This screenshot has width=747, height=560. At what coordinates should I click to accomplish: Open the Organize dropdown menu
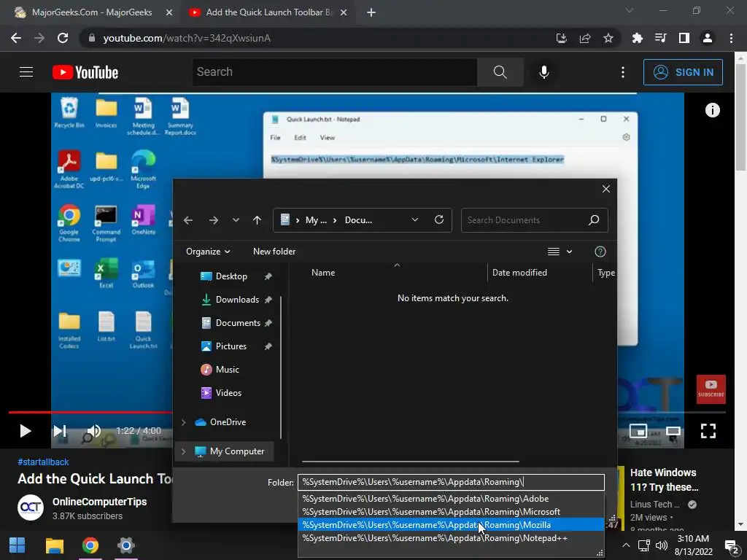(x=208, y=252)
